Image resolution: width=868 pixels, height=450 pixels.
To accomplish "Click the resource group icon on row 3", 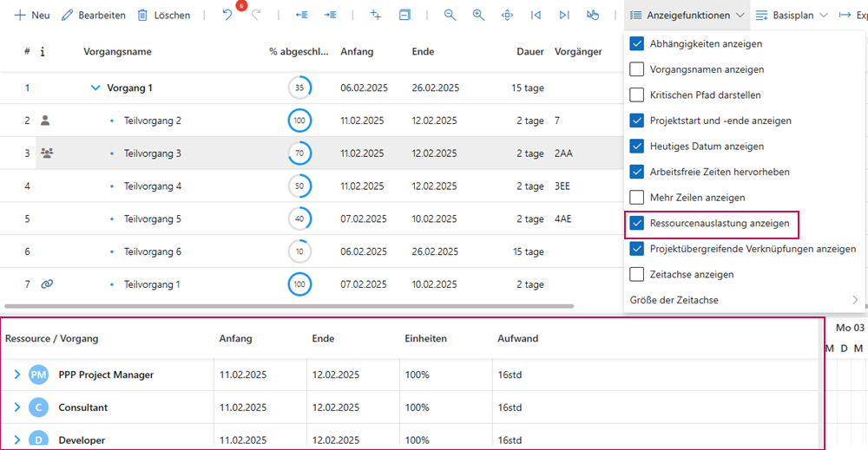I will 47,153.
